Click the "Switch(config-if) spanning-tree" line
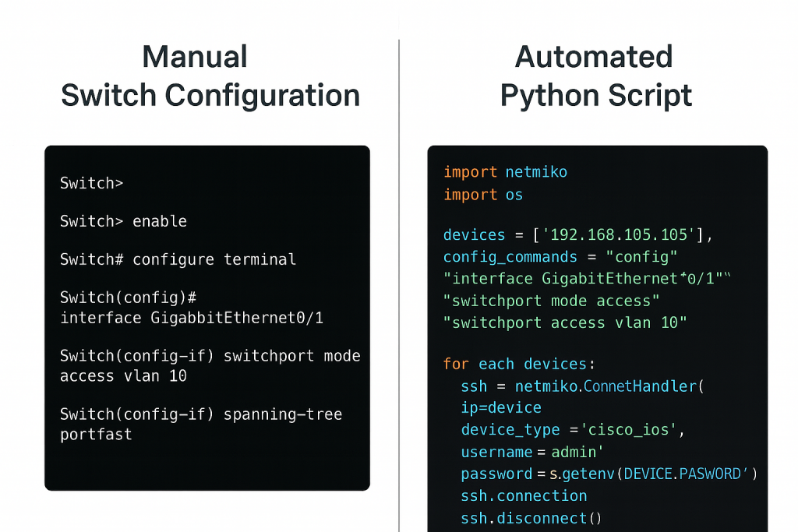 point(200,414)
